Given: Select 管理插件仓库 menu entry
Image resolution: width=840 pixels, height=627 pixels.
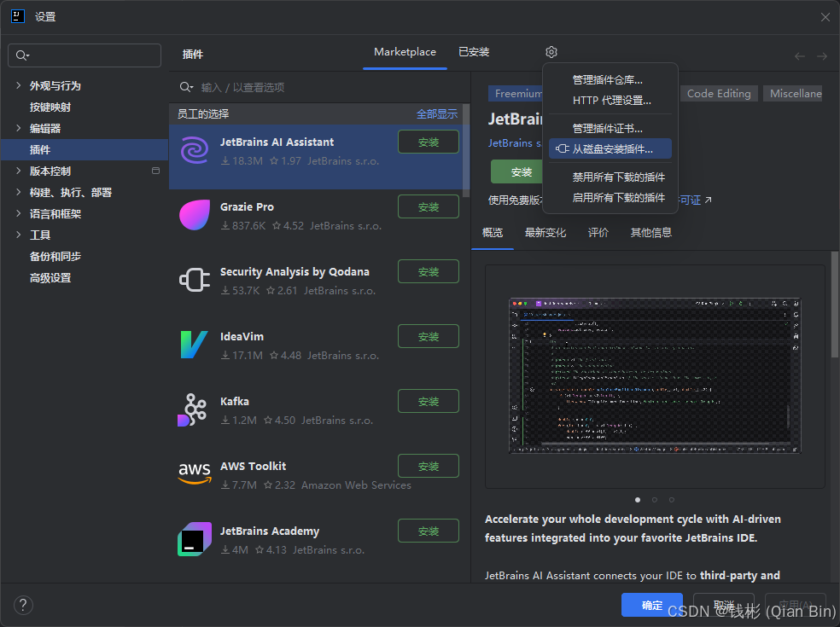Looking at the screenshot, I should click(610, 80).
